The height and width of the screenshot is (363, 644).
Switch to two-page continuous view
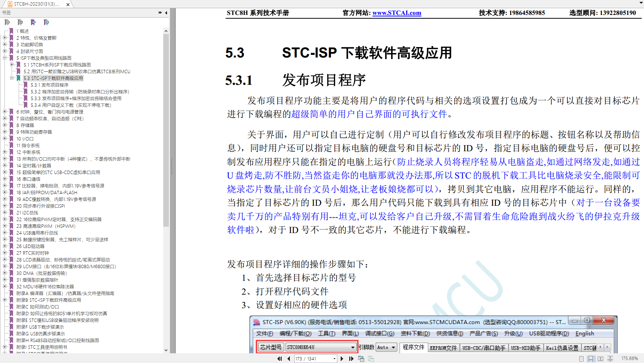[x=610, y=359]
